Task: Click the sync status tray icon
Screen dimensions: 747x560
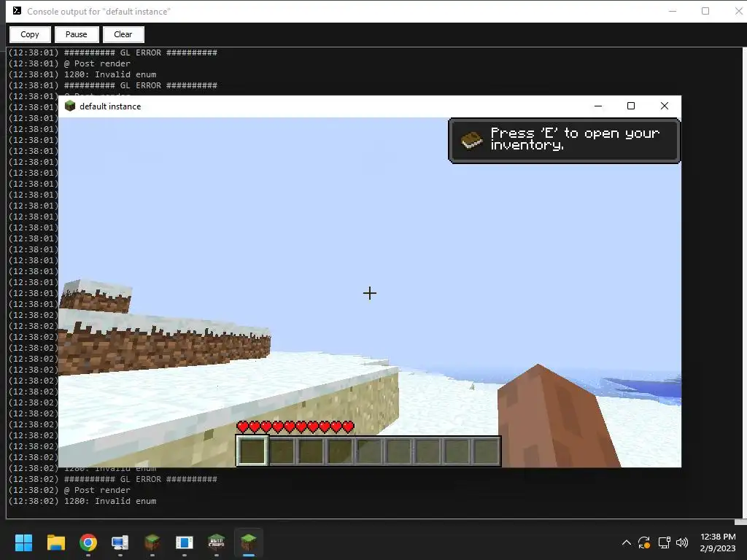Action: coord(644,542)
